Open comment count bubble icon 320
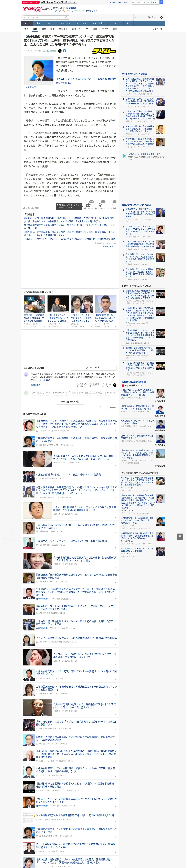The width and height of the screenshot is (186, 868). click(x=46, y=51)
